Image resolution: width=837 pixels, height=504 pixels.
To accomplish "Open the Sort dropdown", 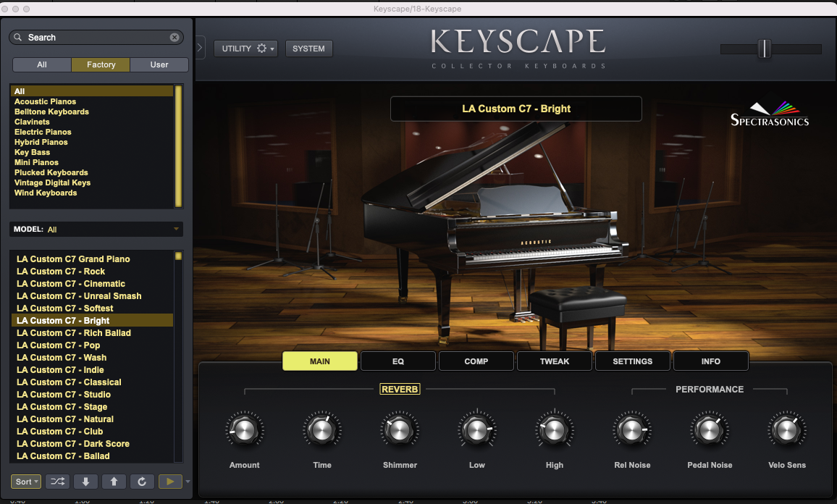I will pos(26,482).
